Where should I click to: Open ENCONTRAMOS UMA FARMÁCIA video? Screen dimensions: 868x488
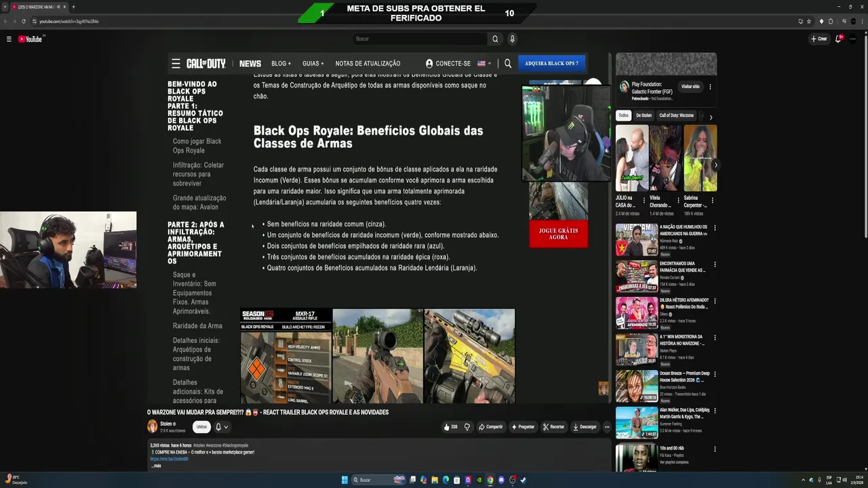[x=636, y=277]
